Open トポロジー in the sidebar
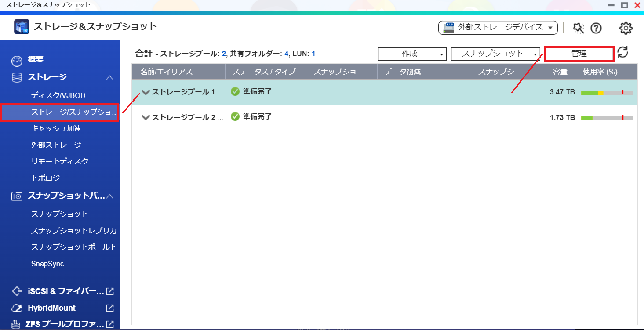Image resolution: width=644 pixels, height=330 pixels. [49, 178]
